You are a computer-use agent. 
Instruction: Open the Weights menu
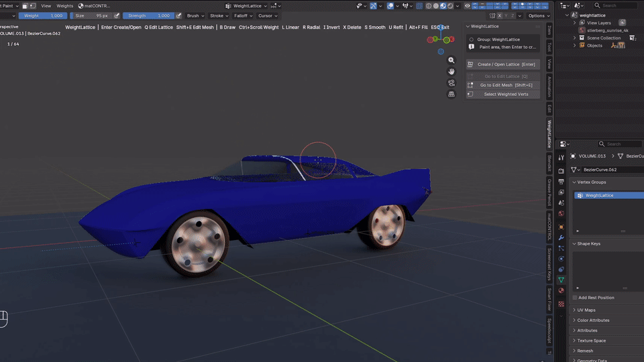click(x=64, y=6)
